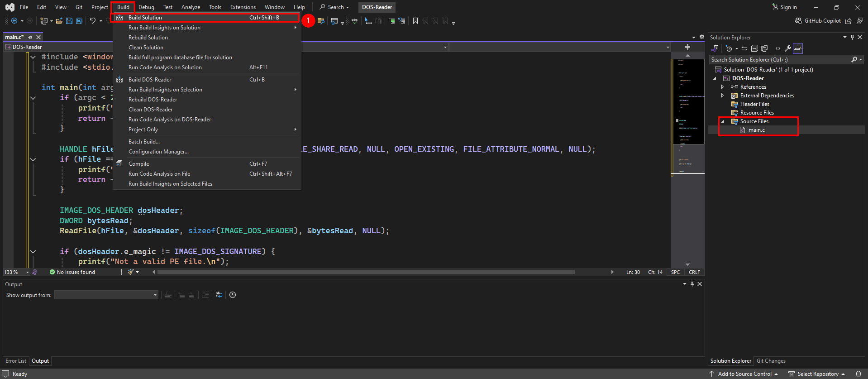The image size is (868, 379).
Task: Click the Sign in button
Action: (x=785, y=7)
